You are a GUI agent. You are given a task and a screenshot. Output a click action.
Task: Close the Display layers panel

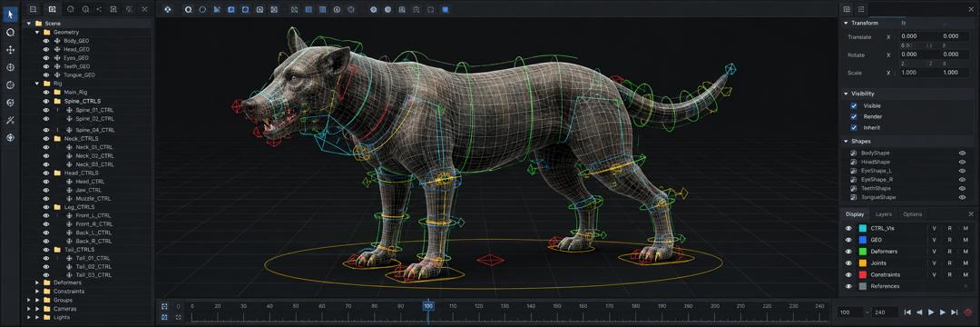tap(971, 214)
